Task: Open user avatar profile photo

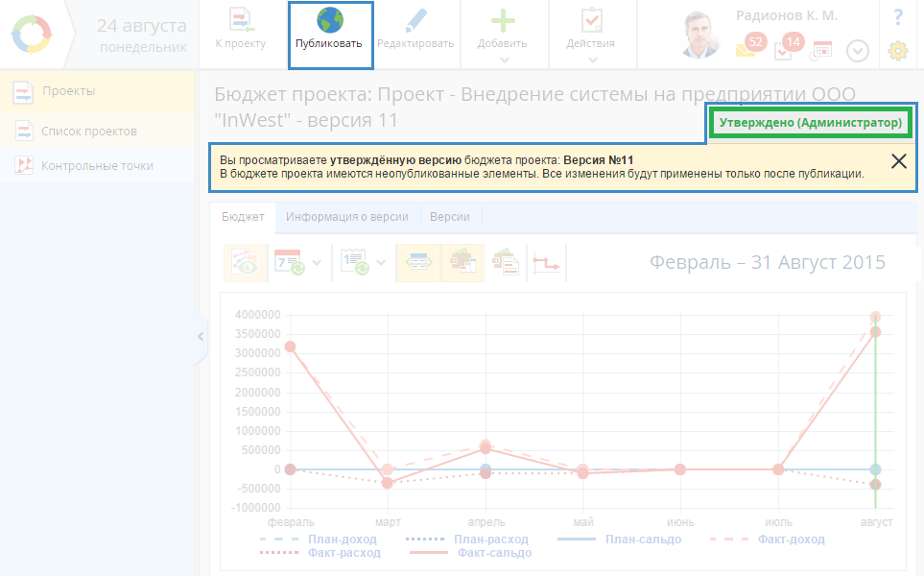Action: point(700,35)
